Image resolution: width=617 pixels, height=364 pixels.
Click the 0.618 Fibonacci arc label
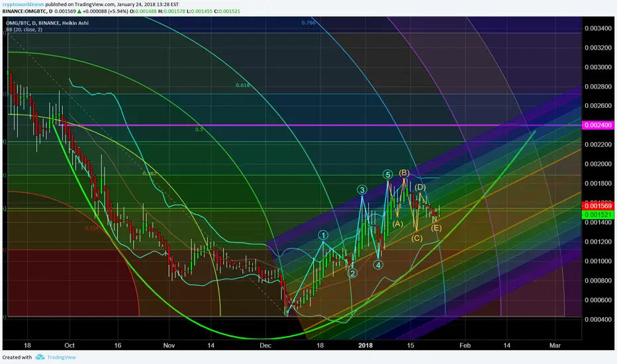click(x=243, y=85)
